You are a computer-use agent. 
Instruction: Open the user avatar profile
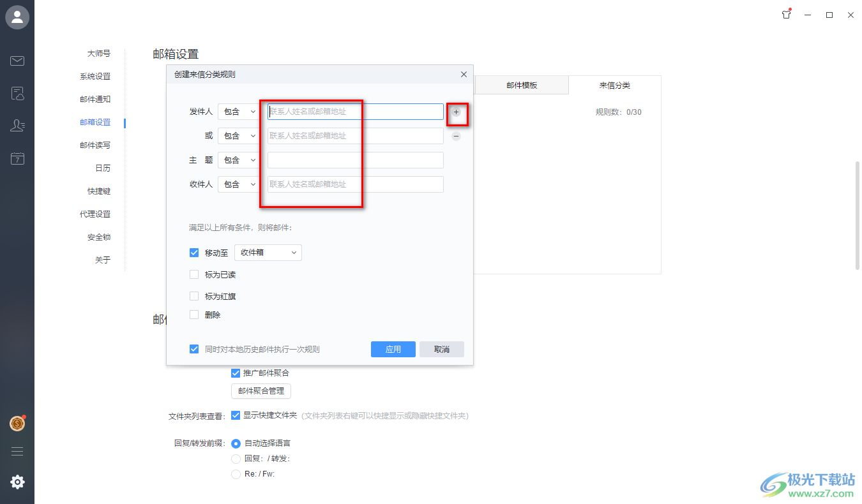[17, 17]
